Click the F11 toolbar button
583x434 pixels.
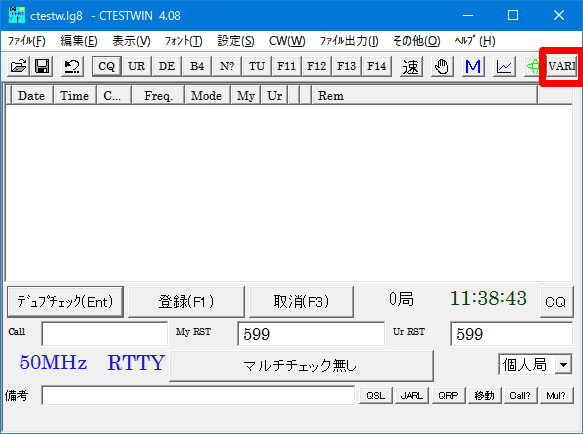pyautogui.click(x=287, y=67)
